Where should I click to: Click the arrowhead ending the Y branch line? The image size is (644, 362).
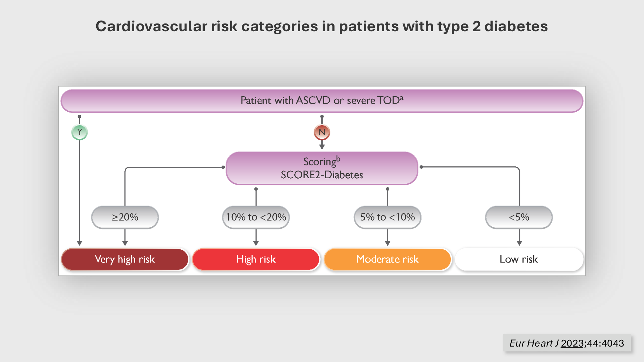pyautogui.click(x=80, y=243)
